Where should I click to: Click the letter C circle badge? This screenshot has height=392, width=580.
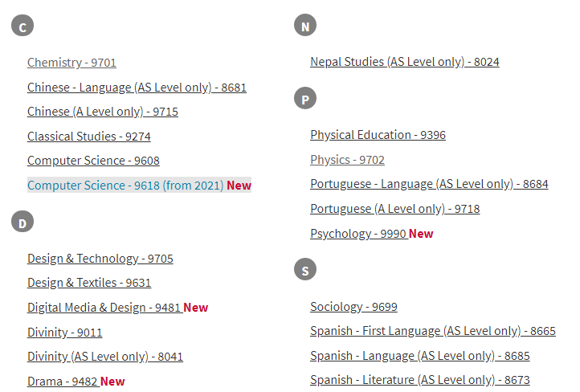point(22,27)
